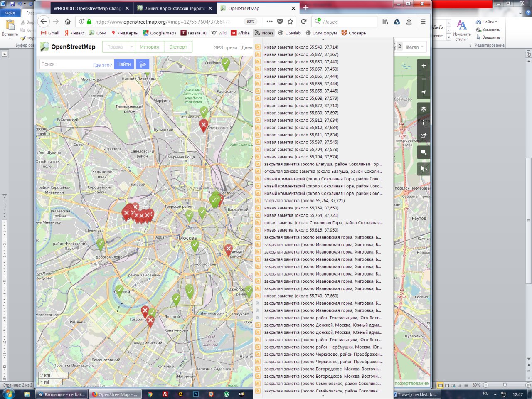This screenshot has width=532, height=399.
Task: Click the Правка edit button
Action: (115, 47)
